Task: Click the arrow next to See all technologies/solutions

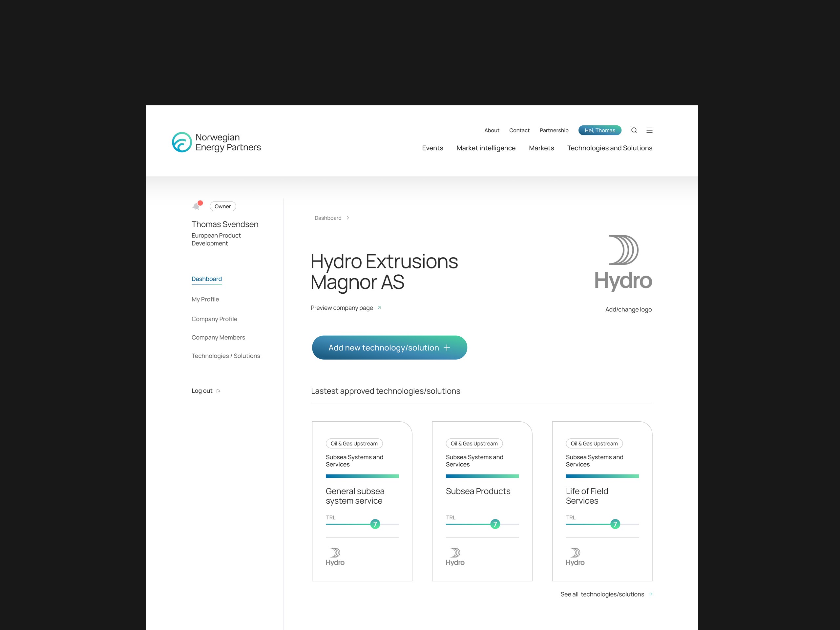Action: (650, 594)
